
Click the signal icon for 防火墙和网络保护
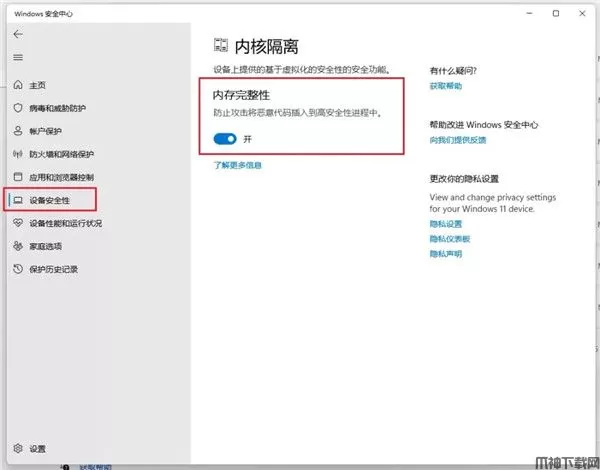(x=18, y=154)
